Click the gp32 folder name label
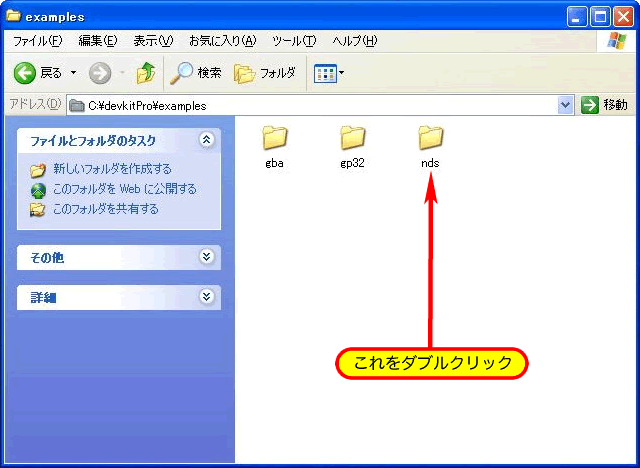Image resolution: width=640 pixels, height=468 pixels. (x=352, y=163)
